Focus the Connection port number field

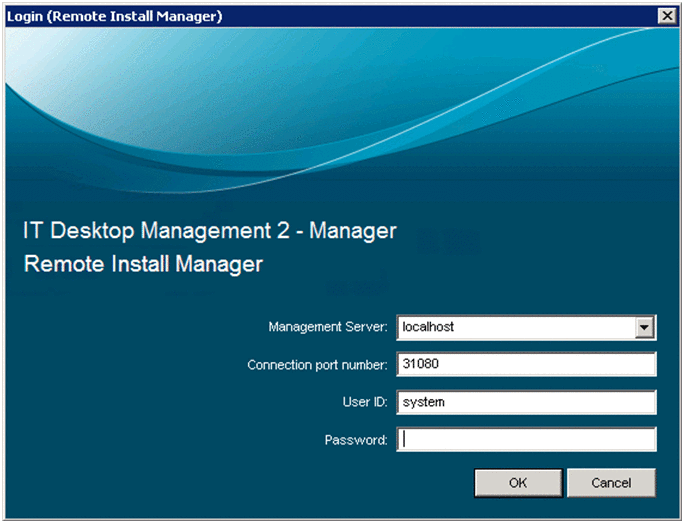526,364
